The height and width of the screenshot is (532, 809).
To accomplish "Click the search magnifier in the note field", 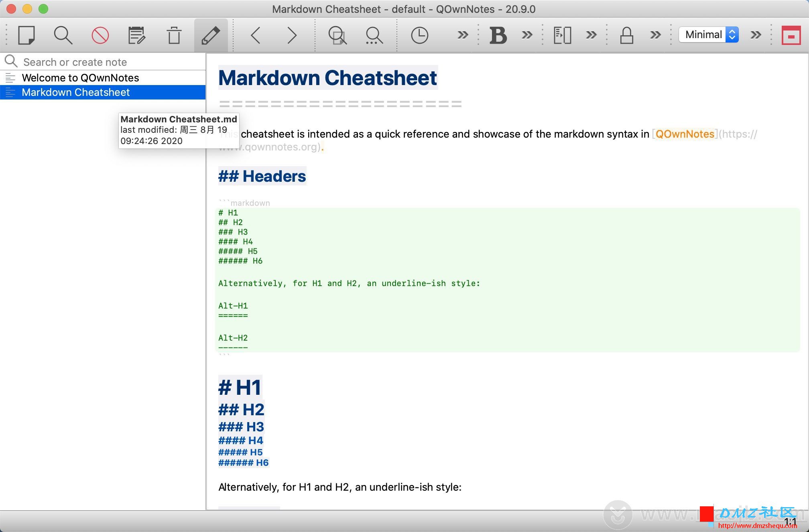I will [x=11, y=61].
